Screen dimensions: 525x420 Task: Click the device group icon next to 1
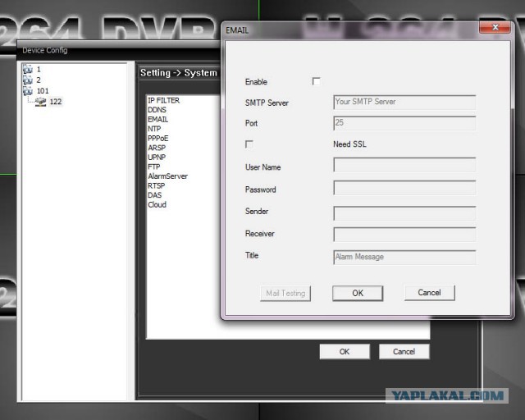point(28,70)
